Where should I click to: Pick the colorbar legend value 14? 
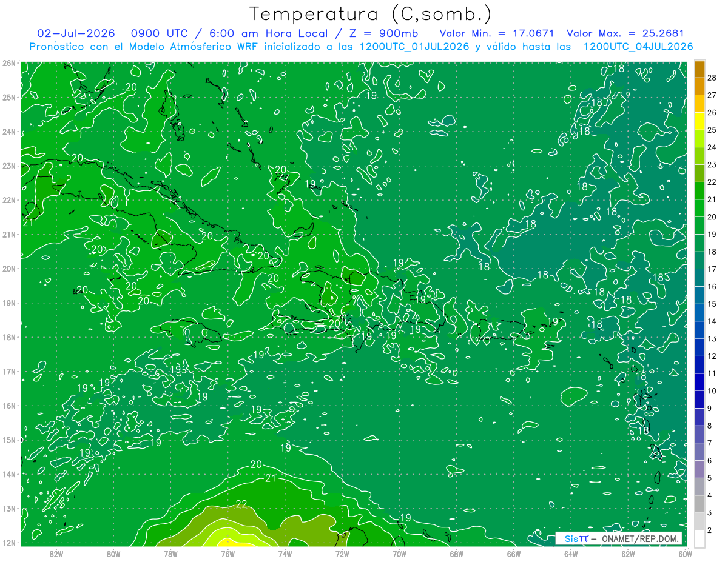click(712, 321)
